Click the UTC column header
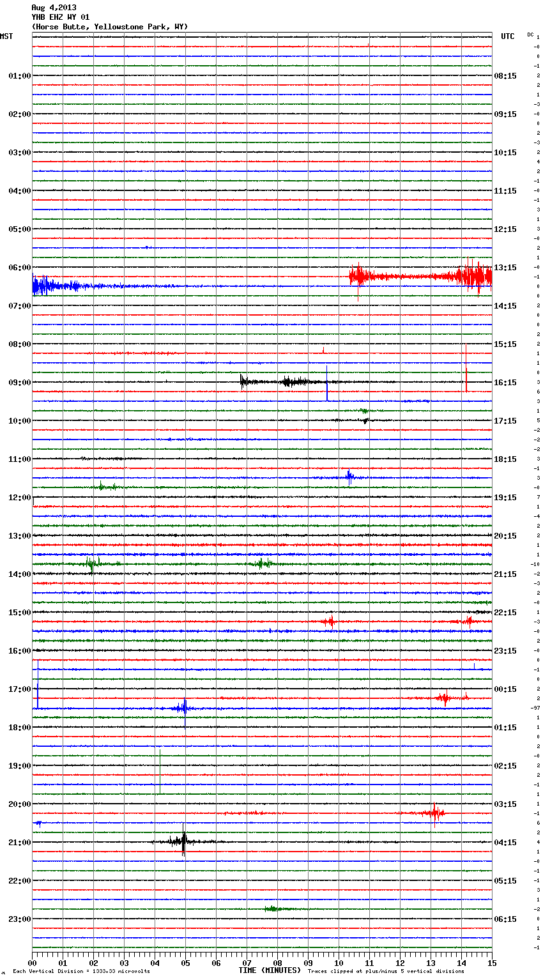543x980 pixels. 508,36
